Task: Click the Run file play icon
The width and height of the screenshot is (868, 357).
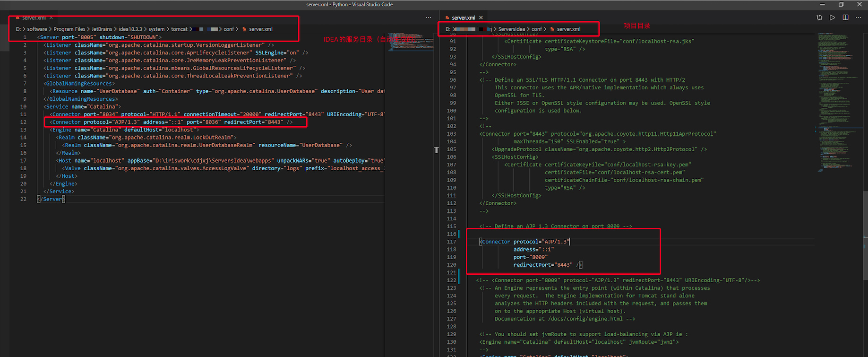Action: pos(832,17)
